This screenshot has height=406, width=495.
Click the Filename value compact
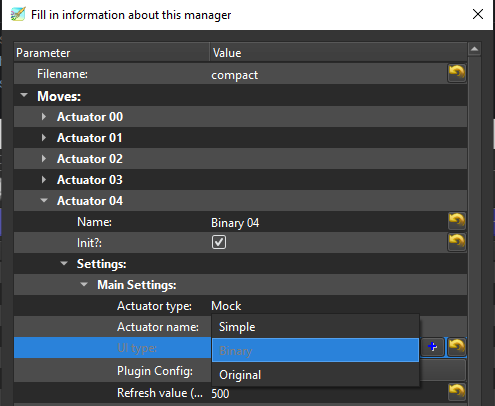(x=234, y=75)
